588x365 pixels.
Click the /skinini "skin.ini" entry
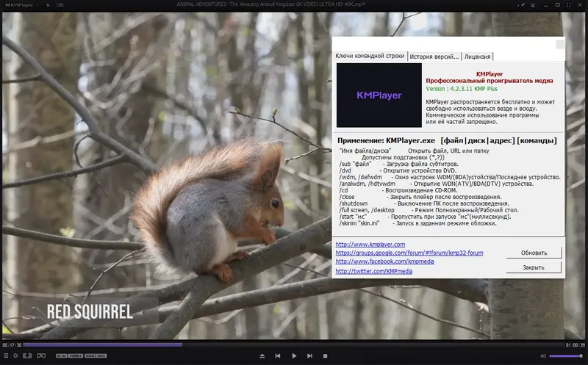click(417, 223)
